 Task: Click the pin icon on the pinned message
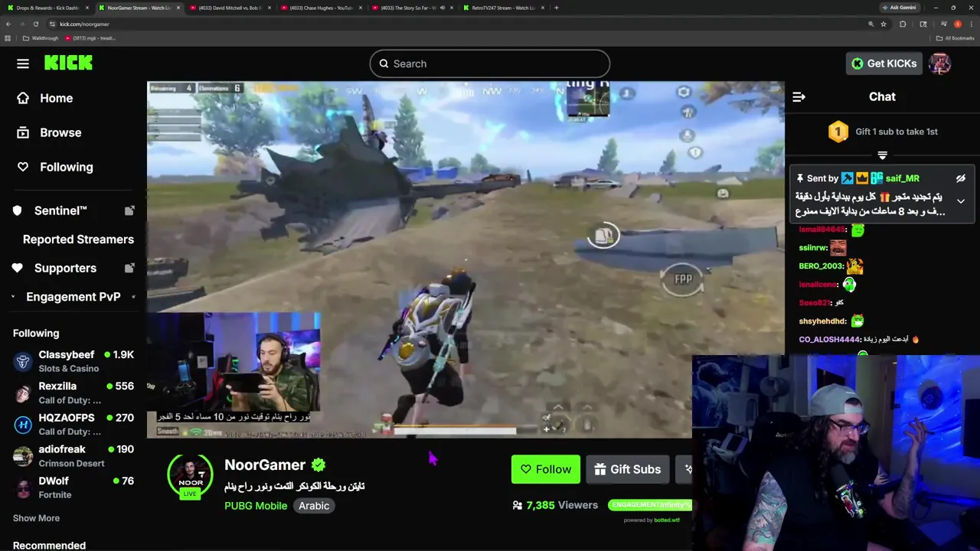click(x=800, y=178)
